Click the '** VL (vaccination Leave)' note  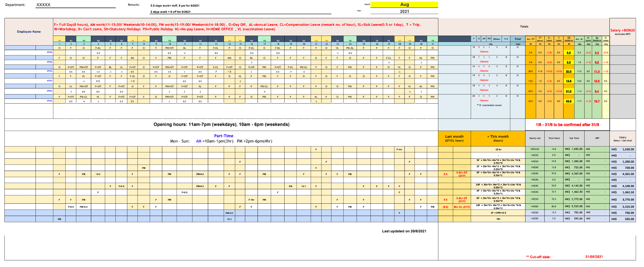click(x=489, y=105)
